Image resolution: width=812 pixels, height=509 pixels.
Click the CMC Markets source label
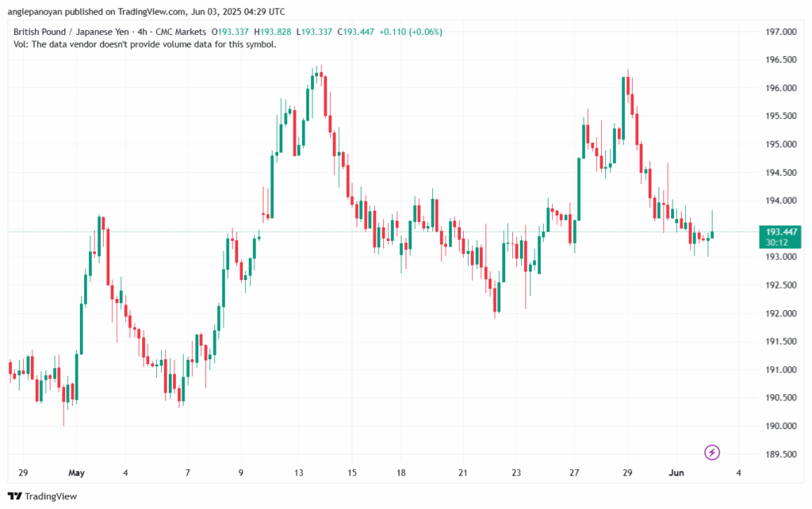181,32
